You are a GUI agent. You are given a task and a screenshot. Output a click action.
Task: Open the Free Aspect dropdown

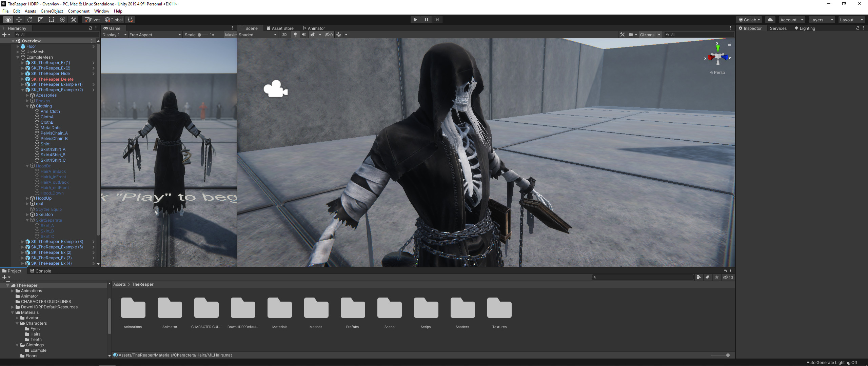click(155, 35)
